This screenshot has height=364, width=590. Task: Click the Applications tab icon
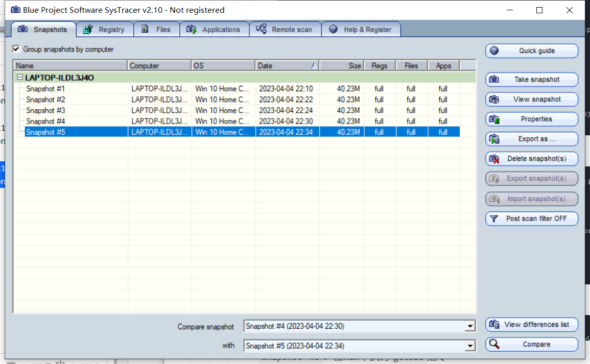(x=192, y=29)
